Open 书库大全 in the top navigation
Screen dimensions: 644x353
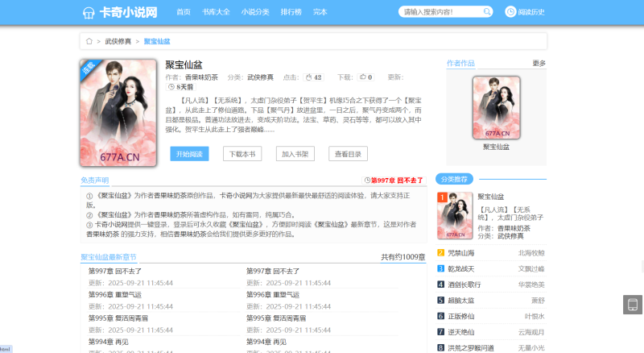click(216, 12)
